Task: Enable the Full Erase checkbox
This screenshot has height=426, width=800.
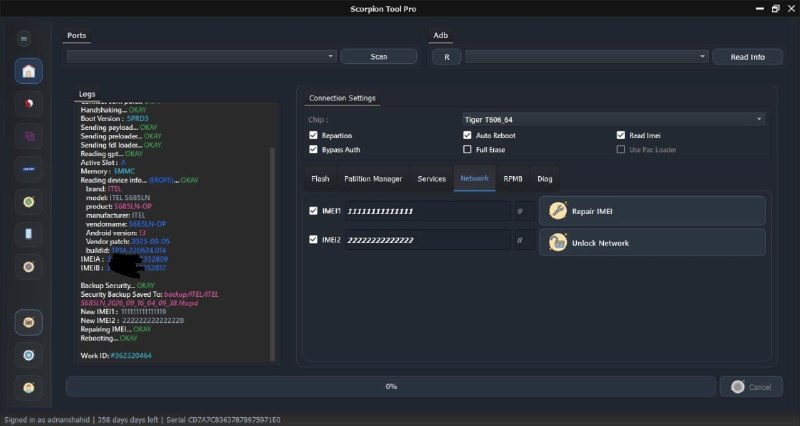Action: tap(467, 149)
